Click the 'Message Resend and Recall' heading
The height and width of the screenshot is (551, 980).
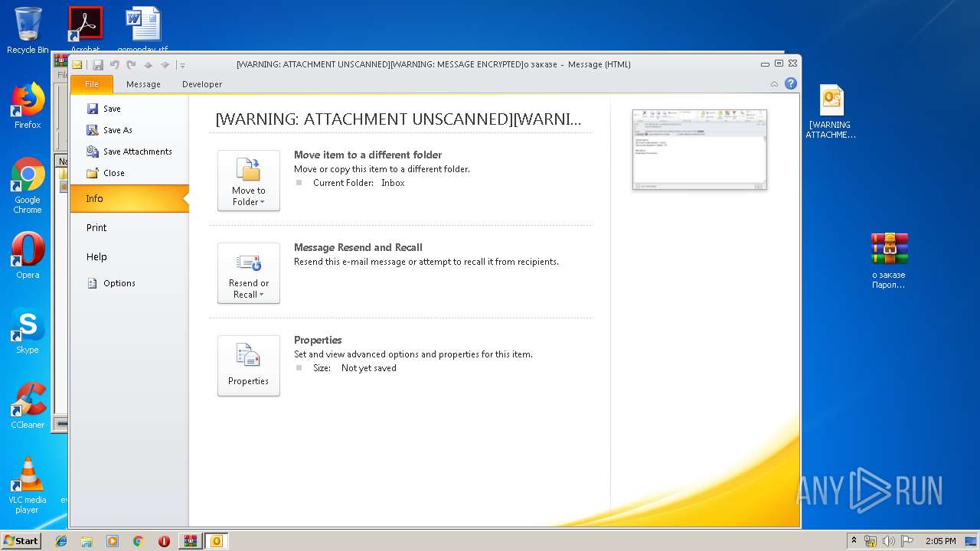point(358,247)
